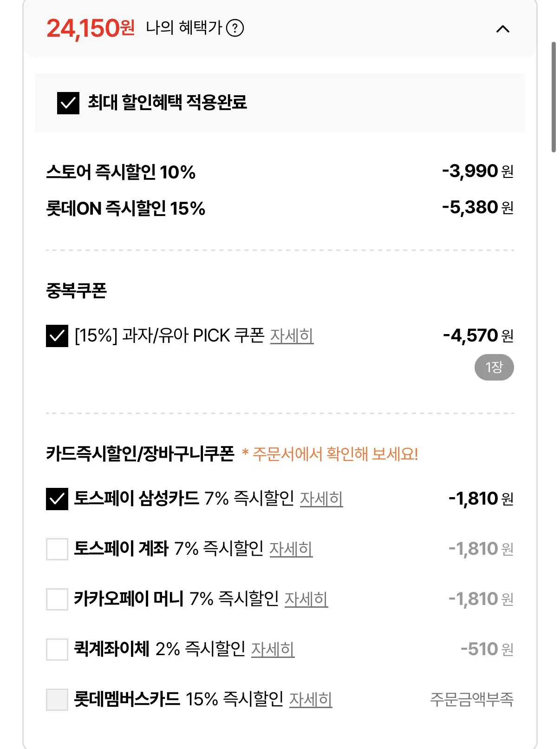This screenshot has width=560, height=749.
Task: View 자세히 details for 카카오페이 머니
Action: pyautogui.click(x=306, y=599)
